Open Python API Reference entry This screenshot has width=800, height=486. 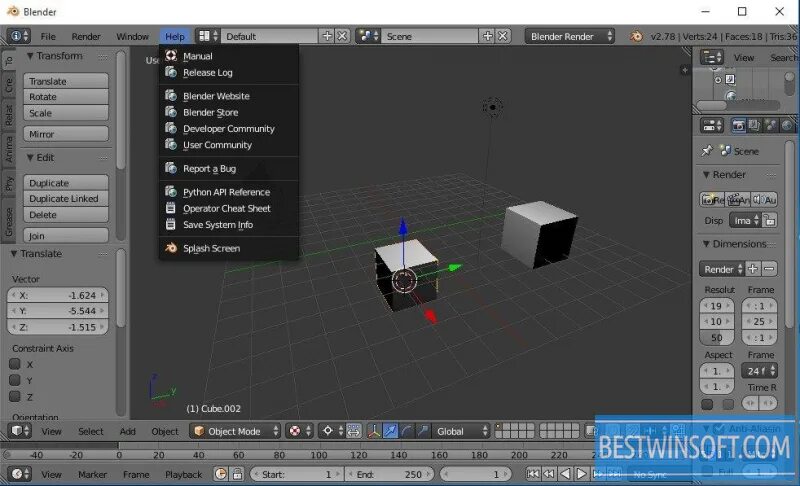(228, 192)
